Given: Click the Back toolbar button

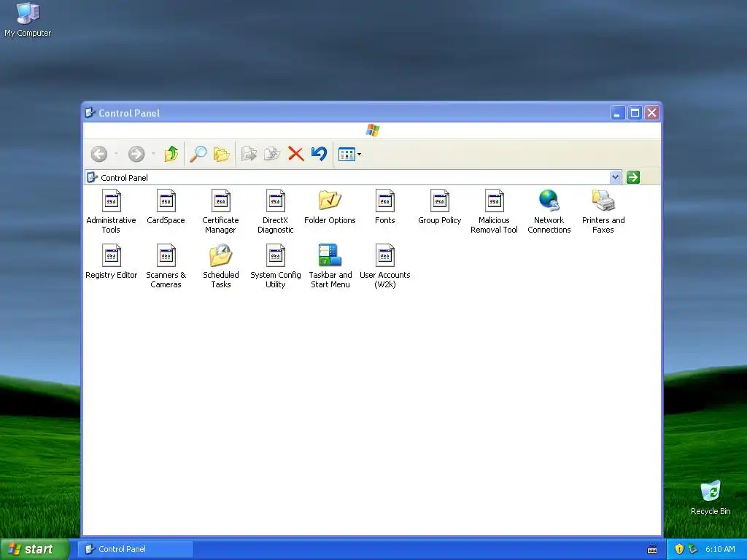Looking at the screenshot, I should coord(99,154).
